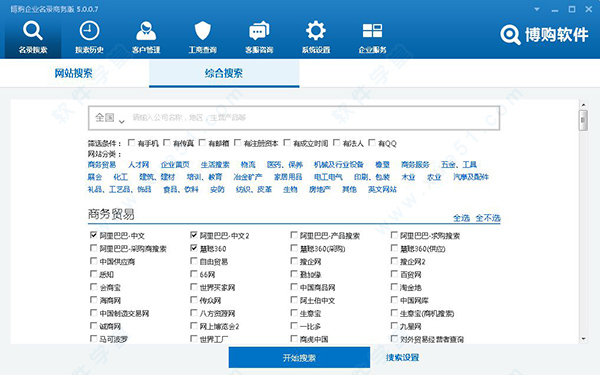Image resolution: width=600 pixels, height=375 pixels.
Task: Enable the 有手机 filter checkbox
Action: (131, 143)
